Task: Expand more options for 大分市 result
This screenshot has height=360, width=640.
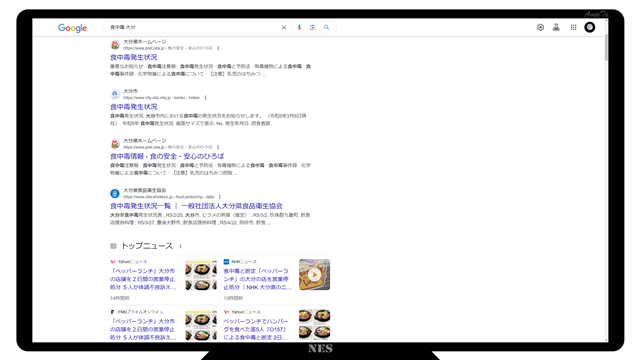Action: coord(205,98)
